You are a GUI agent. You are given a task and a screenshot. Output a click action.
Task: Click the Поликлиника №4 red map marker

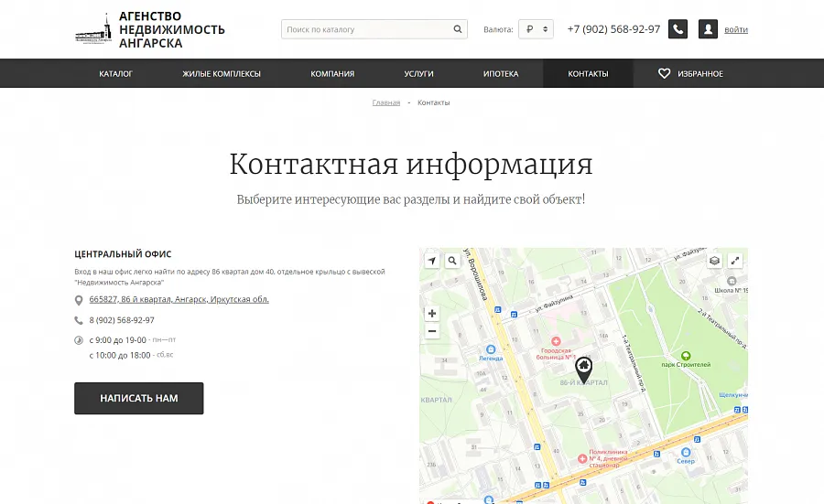[x=582, y=459]
